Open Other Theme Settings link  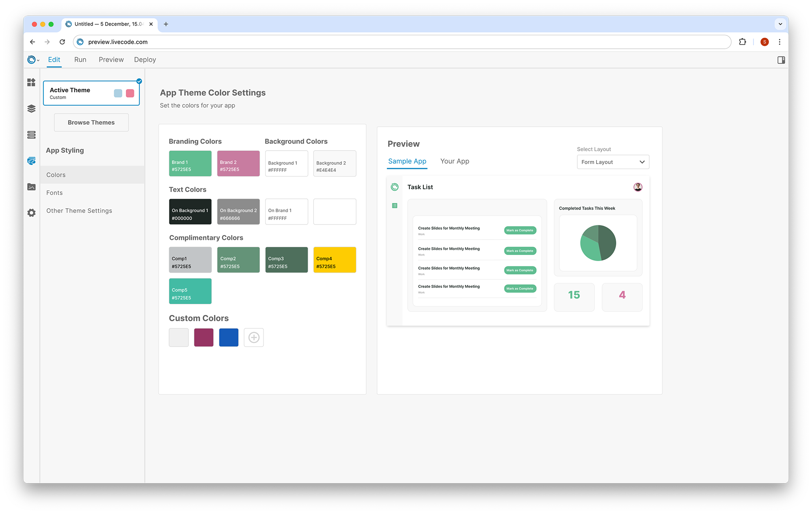click(x=79, y=211)
